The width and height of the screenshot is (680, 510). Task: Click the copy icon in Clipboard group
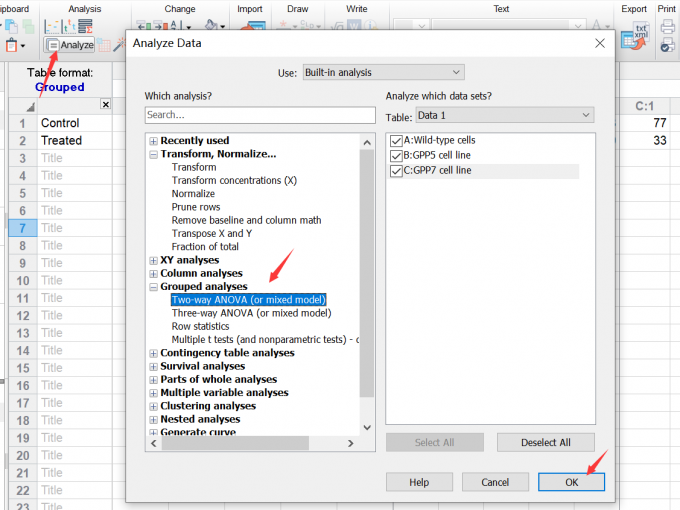click(x=11, y=26)
